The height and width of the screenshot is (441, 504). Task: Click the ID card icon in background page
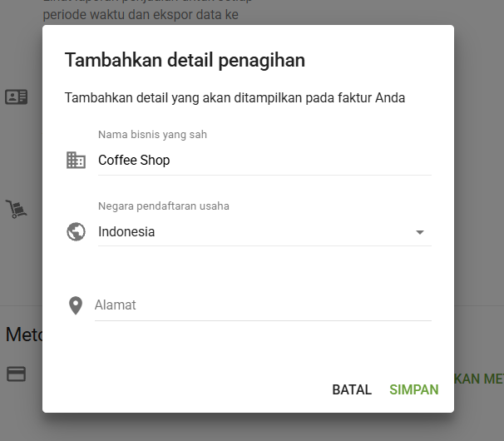(17, 97)
